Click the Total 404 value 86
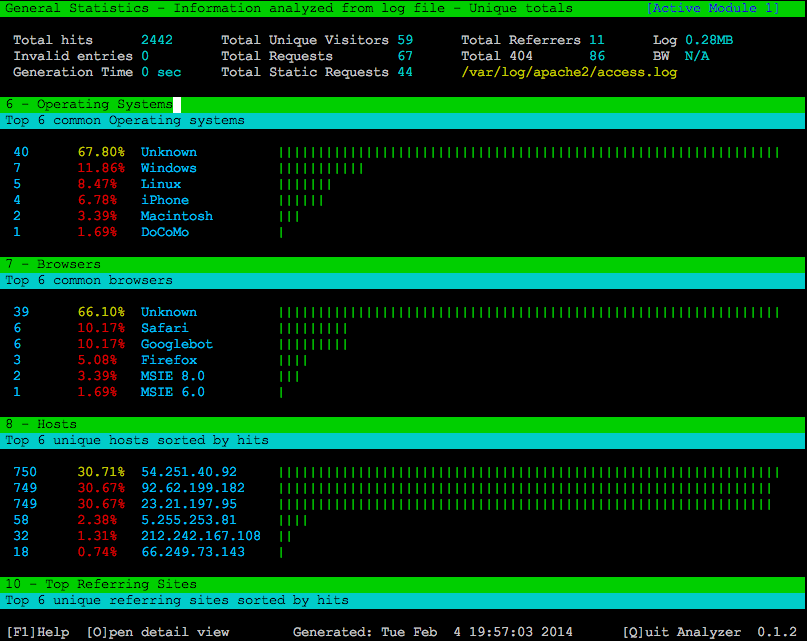This screenshot has height=641, width=807. pyautogui.click(x=597, y=56)
